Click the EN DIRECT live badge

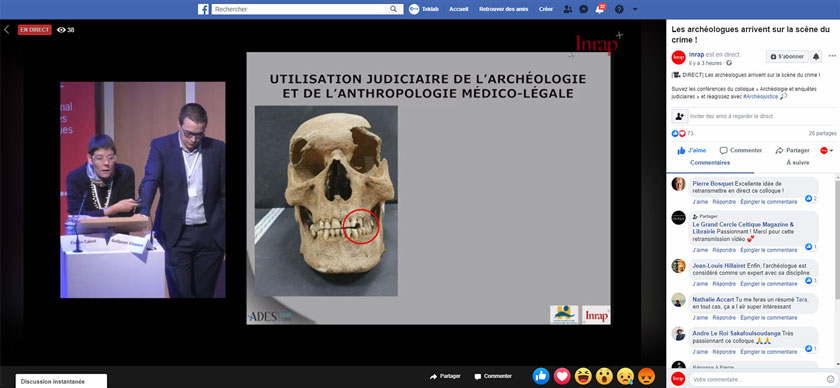click(x=34, y=29)
